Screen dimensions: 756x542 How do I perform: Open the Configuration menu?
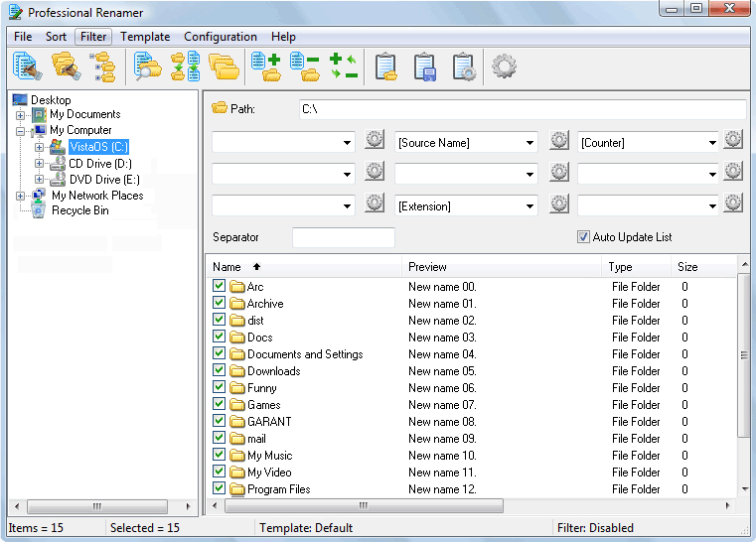(x=221, y=37)
